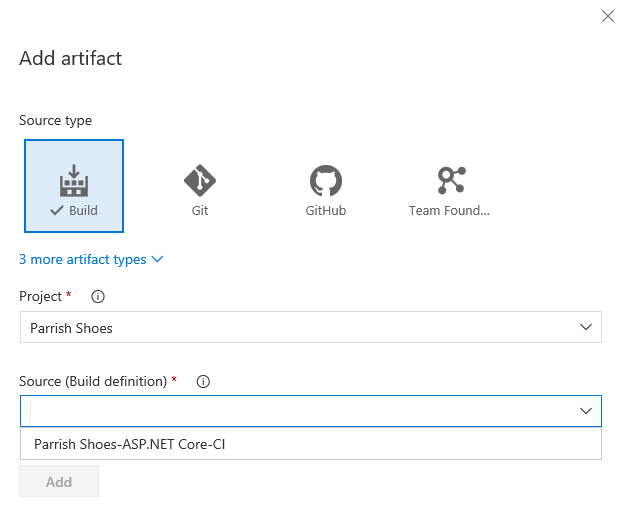Select the Build source type icon

(x=74, y=181)
